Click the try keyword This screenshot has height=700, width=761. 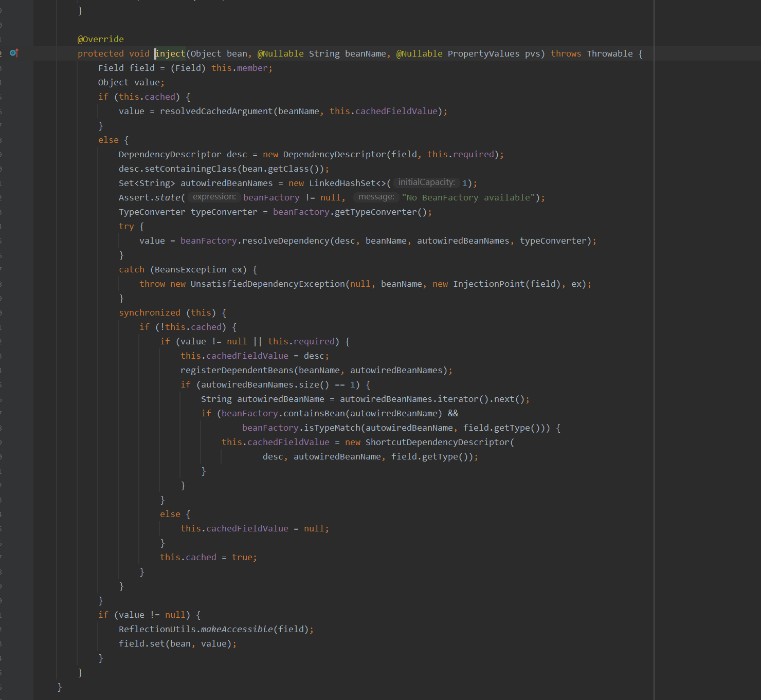pos(126,226)
